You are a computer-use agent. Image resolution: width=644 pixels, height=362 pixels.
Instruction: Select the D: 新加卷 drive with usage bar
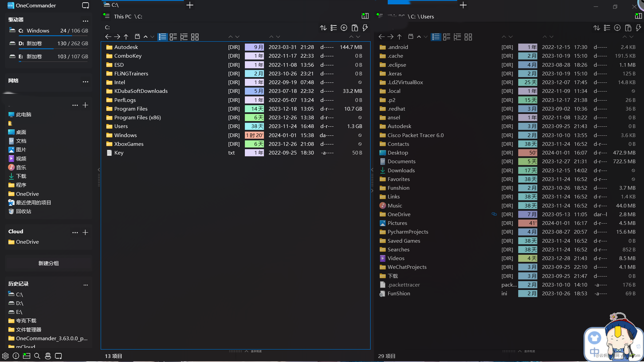tap(49, 44)
